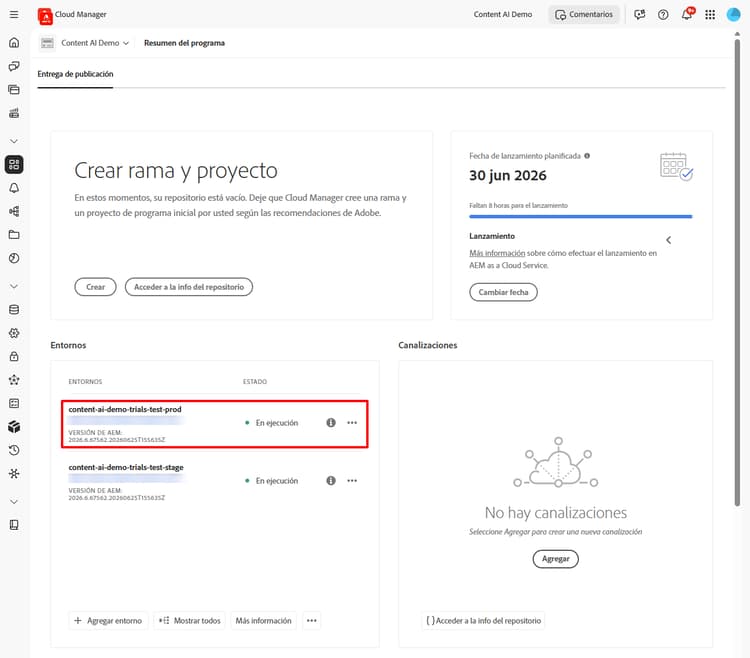This screenshot has height=658, width=750.
Task: Open the user profile avatar
Action: pyautogui.click(x=733, y=15)
